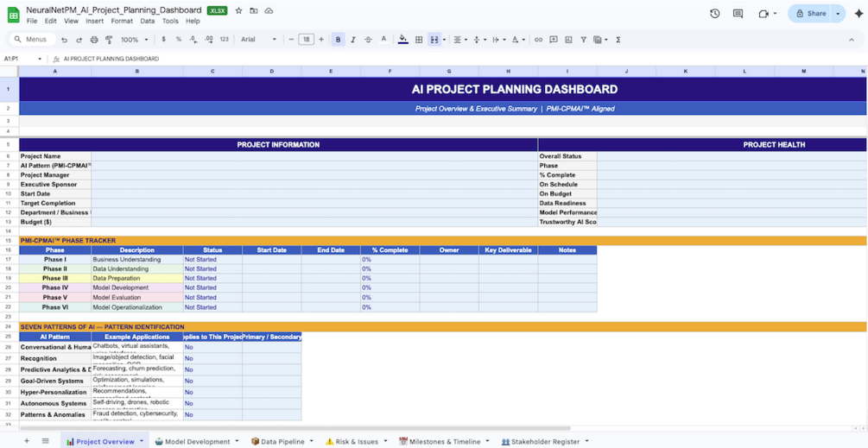The image size is (868, 448).
Task: Decrease font size with minus button
Action: coord(291,40)
